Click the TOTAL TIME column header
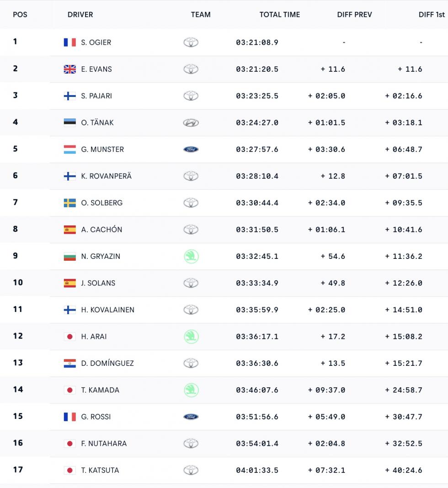Screen dimensions: 448x488 coord(280,15)
